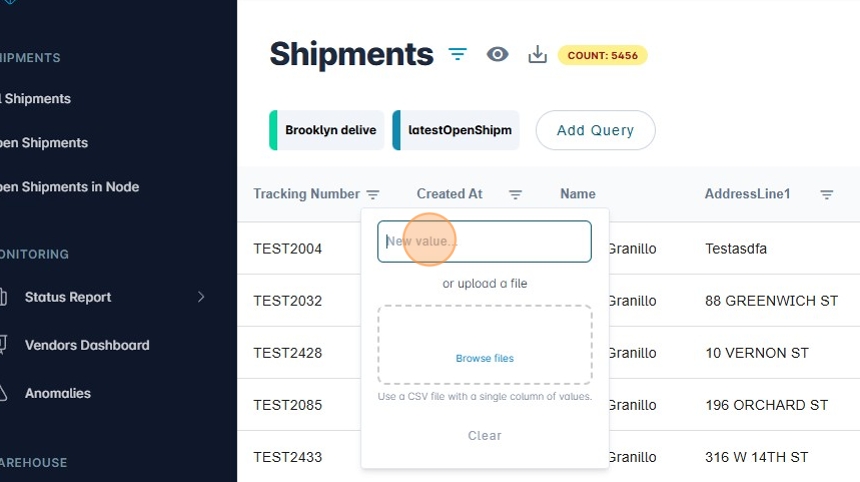Download shipments with the export icon

pos(537,54)
